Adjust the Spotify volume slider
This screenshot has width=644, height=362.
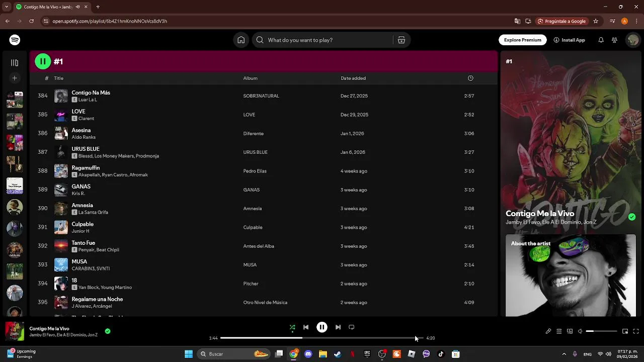(601, 331)
